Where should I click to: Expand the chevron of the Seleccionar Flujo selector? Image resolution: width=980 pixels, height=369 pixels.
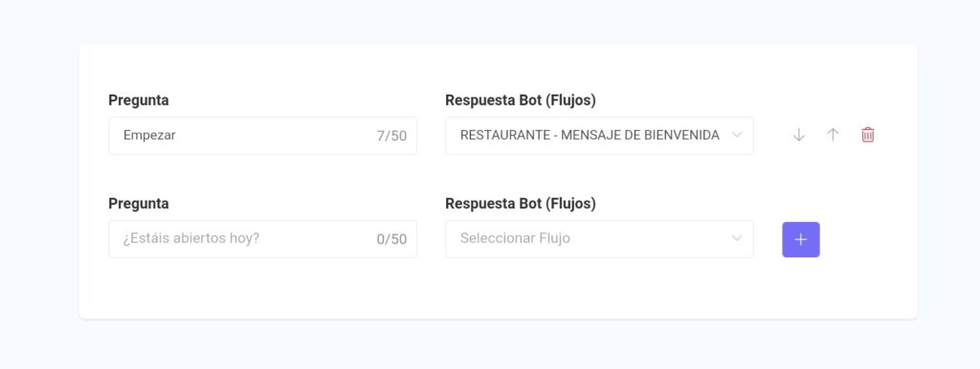coord(737,238)
